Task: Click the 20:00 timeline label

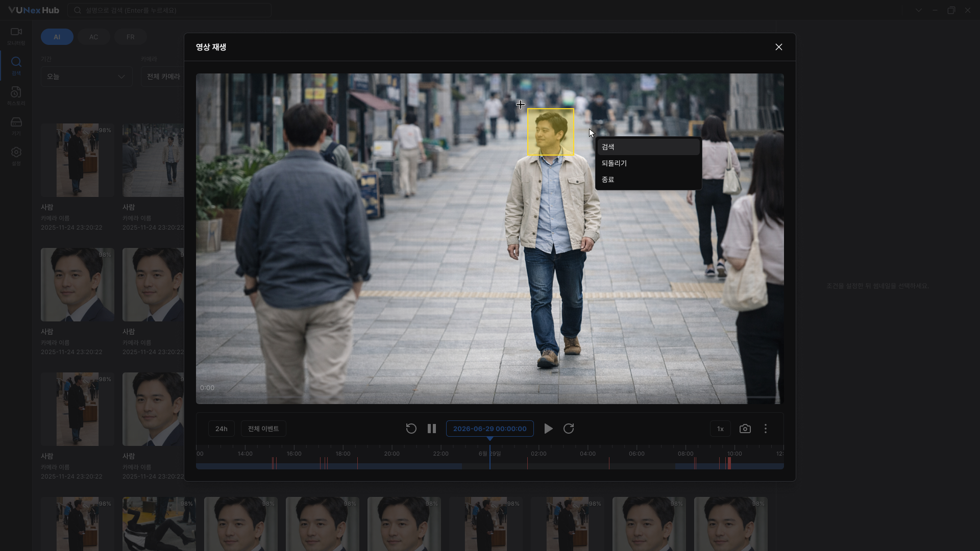Action: [392, 454]
